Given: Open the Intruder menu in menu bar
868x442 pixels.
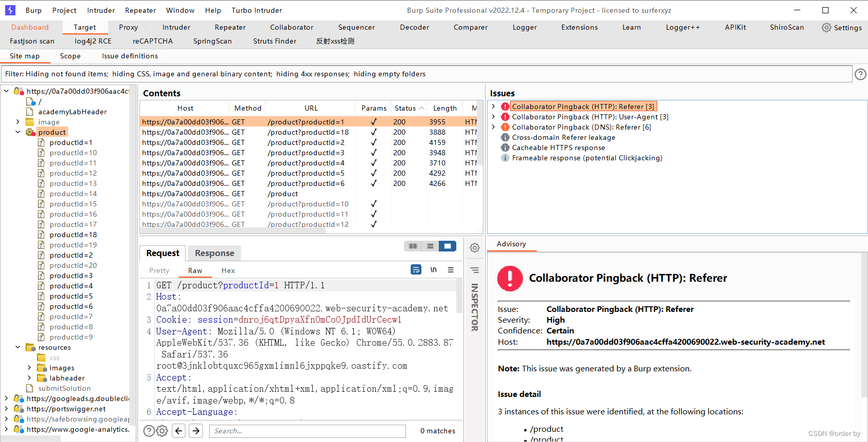Looking at the screenshot, I should pos(101,10).
